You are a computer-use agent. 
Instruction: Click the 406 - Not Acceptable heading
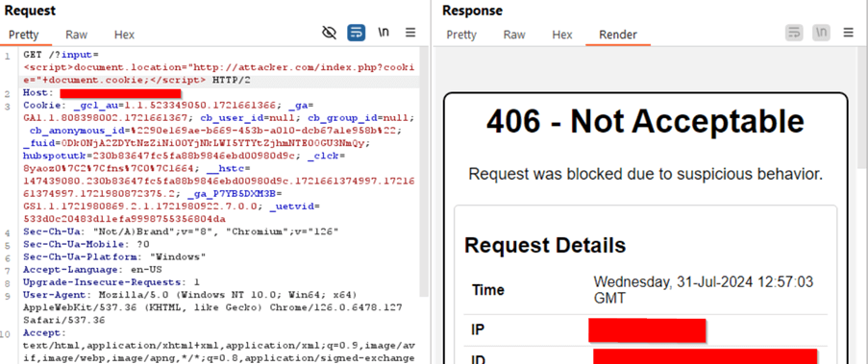(645, 121)
